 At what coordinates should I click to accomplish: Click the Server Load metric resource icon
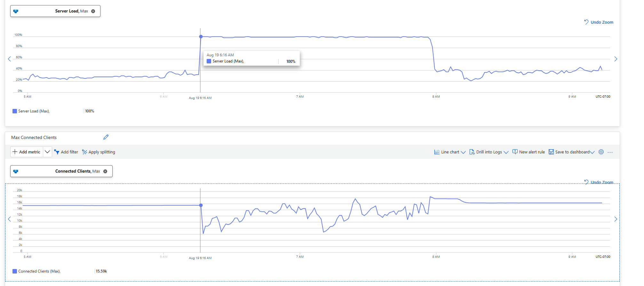[16, 11]
